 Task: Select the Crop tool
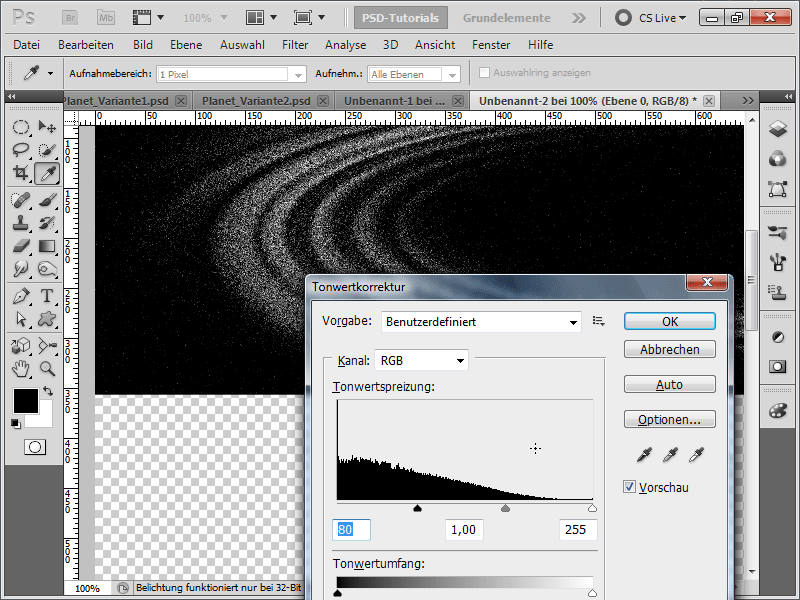click(x=20, y=173)
